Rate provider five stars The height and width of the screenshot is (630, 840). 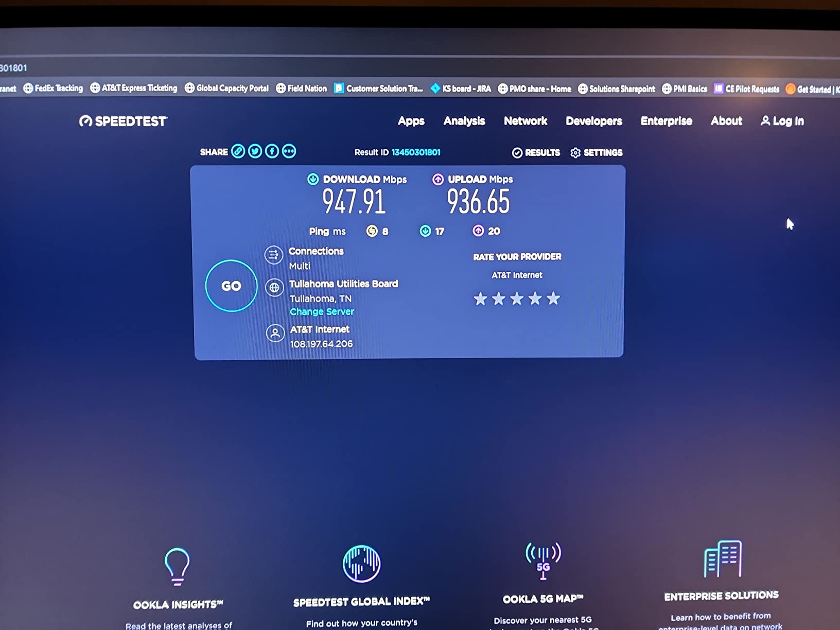(553, 299)
